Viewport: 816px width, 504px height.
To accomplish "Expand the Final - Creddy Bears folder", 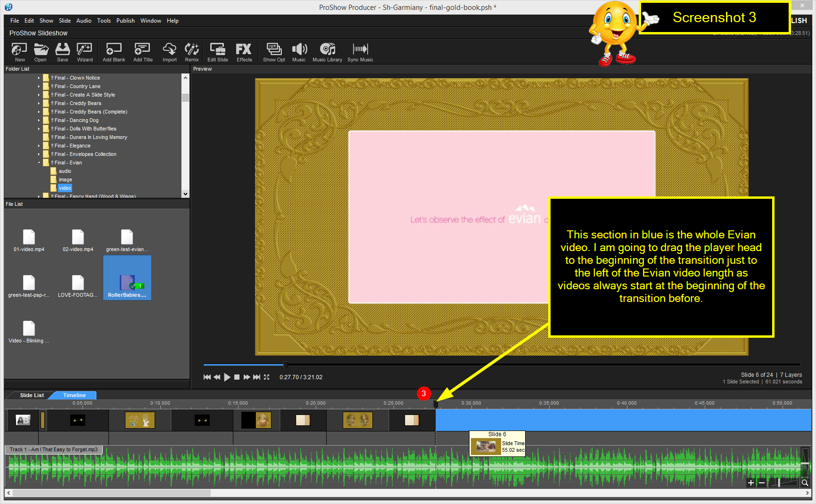I will [x=39, y=104].
